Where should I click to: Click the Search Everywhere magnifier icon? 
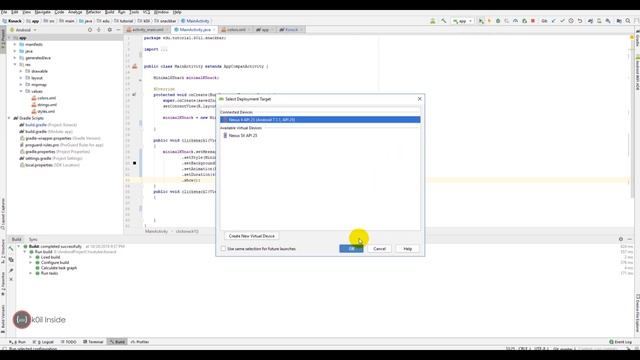pyautogui.click(x=628, y=21)
